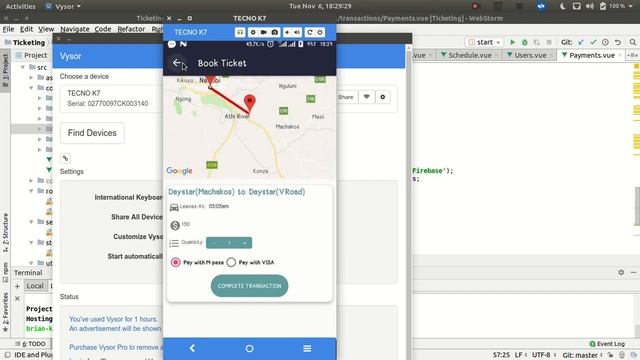Open settings gear in TECNO K7 toolbar

[x=253, y=32]
